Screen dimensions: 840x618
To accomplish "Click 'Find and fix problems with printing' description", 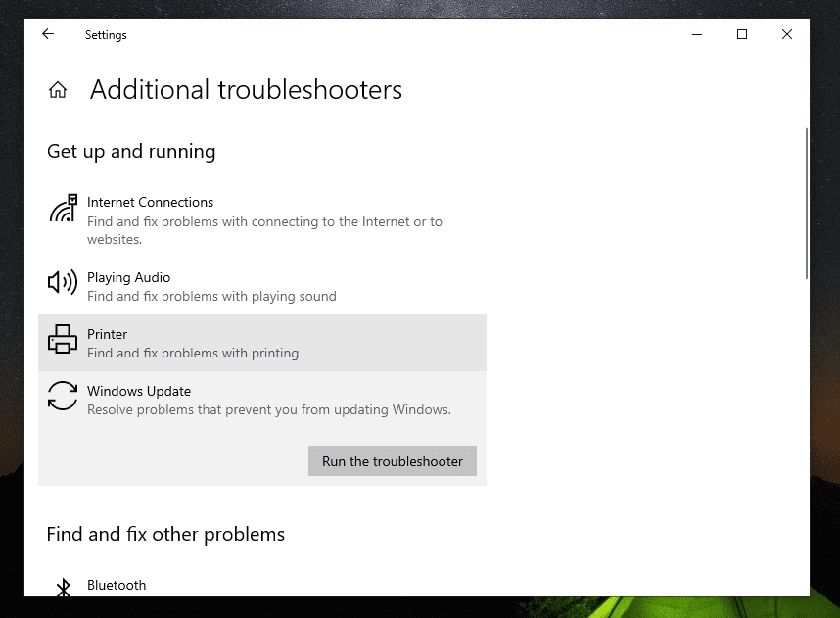I will [193, 353].
